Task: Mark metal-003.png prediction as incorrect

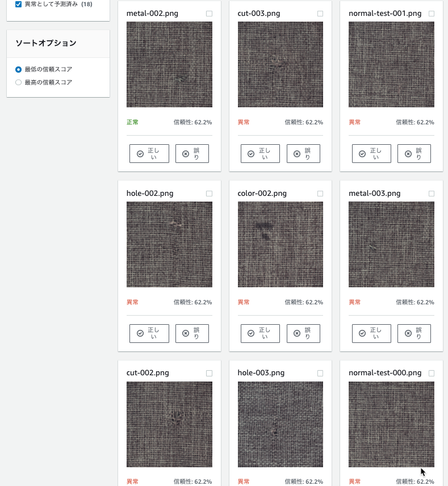Action: 414,333
